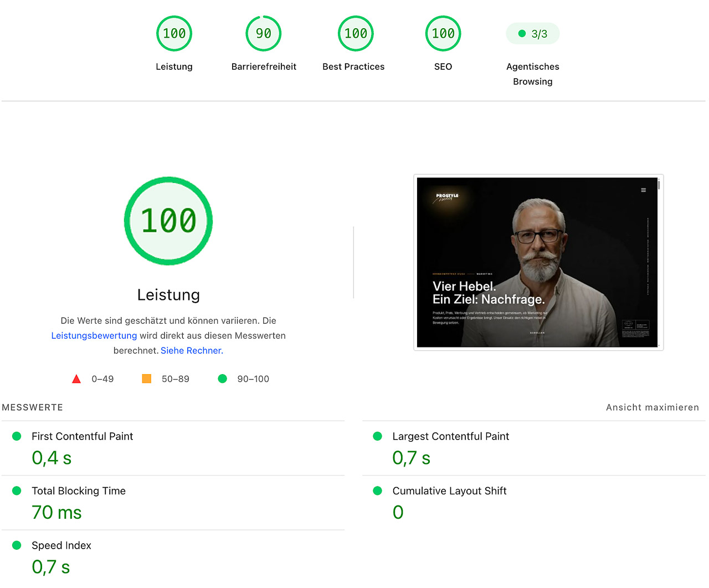Viewport: 709px width, 588px height.
Task: Click the 50–89 range label
Action: coord(176,379)
